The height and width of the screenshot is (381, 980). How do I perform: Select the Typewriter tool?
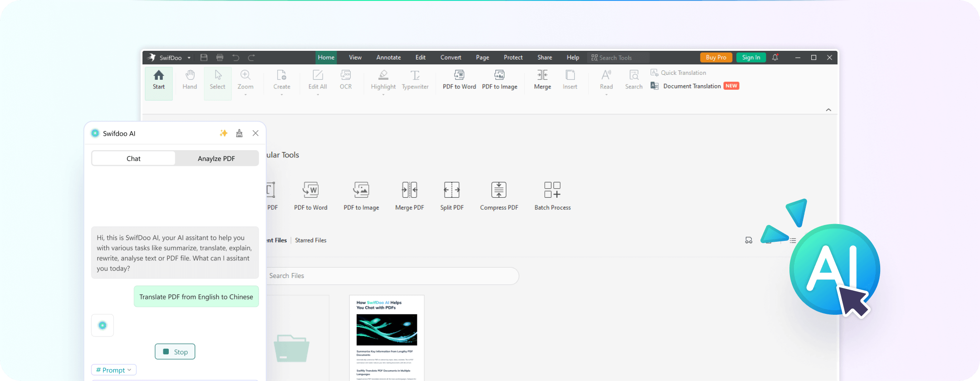click(415, 80)
